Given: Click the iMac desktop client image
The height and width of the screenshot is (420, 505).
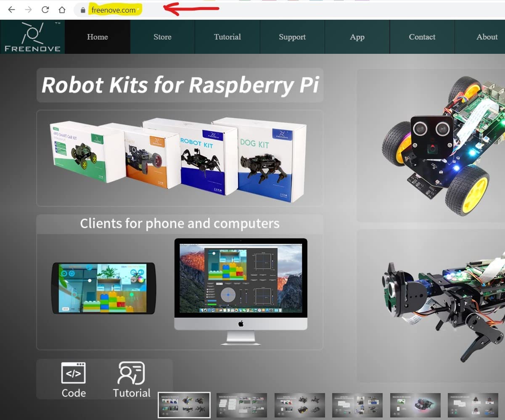Looking at the screenshot, I should coord(241,291).
